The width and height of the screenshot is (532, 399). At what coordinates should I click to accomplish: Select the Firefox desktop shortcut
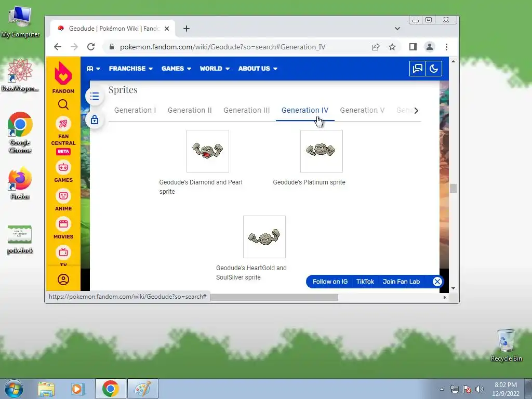click(x=20, y=183)
